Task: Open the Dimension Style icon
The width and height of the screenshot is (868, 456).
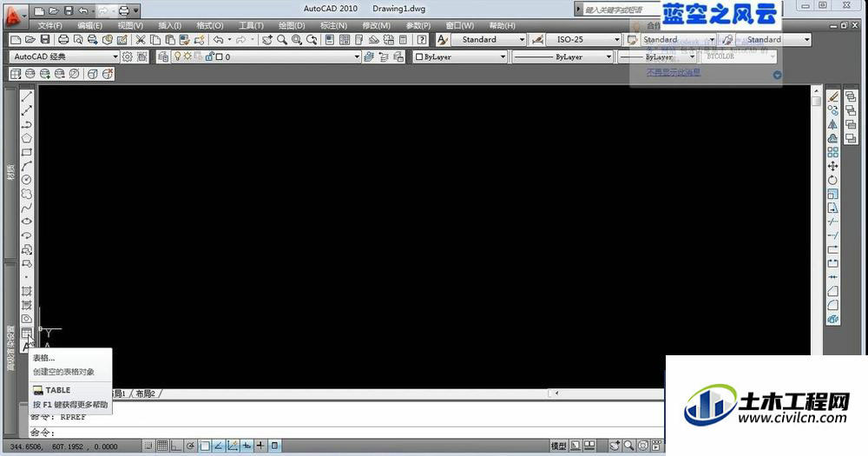Action: pos(537,40)
